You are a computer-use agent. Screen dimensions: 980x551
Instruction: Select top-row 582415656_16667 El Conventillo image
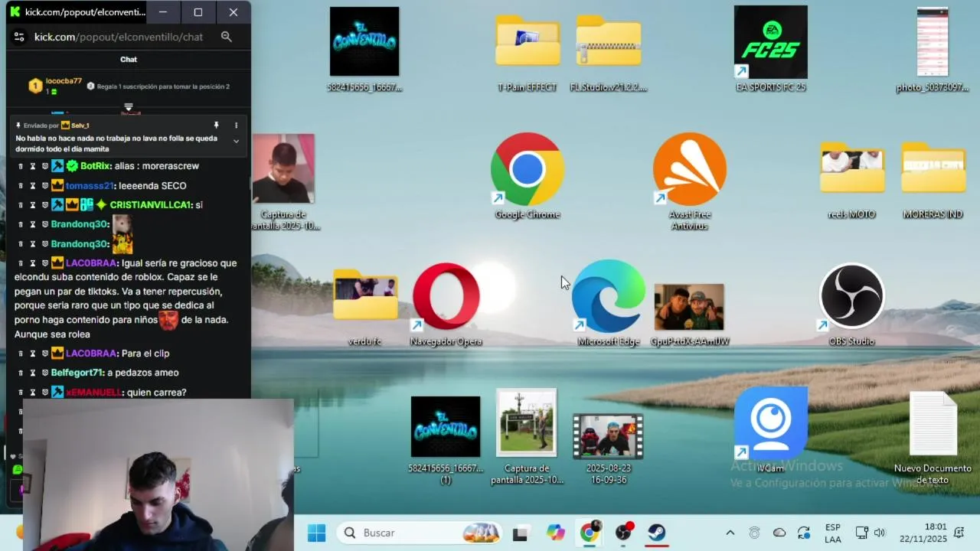pos(364,49)
